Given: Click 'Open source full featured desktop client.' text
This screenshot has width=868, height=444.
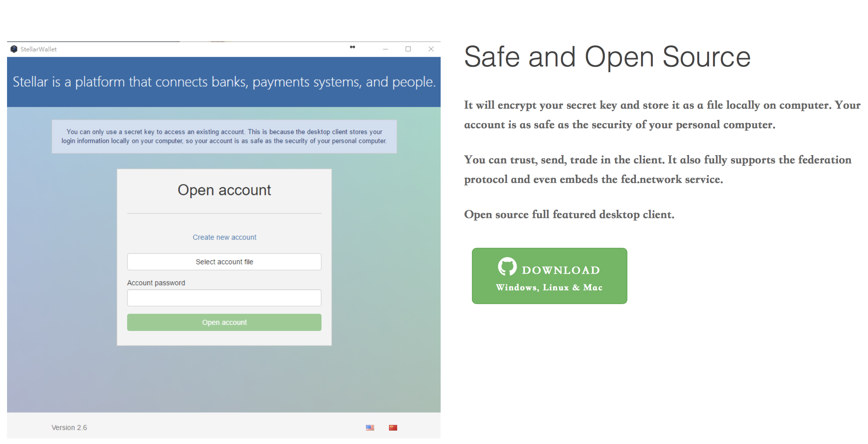Looking at the screenshot, I should tap(569, 215).
